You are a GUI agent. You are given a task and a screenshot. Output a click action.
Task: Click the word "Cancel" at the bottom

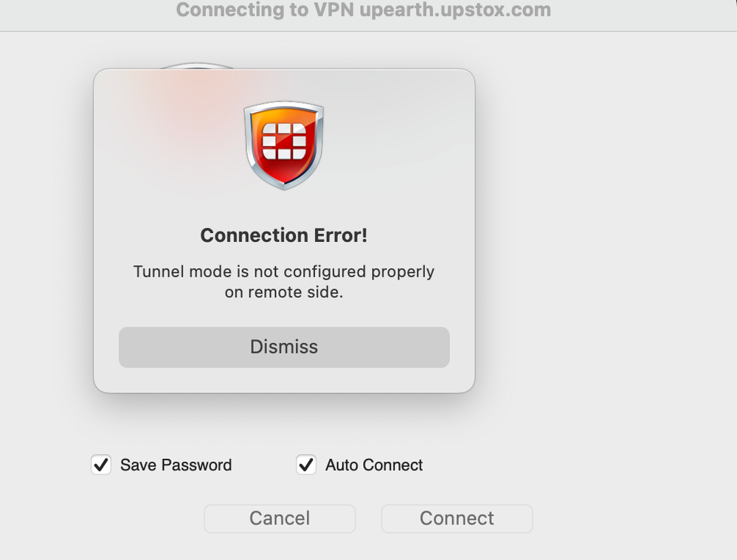point(280,519)
